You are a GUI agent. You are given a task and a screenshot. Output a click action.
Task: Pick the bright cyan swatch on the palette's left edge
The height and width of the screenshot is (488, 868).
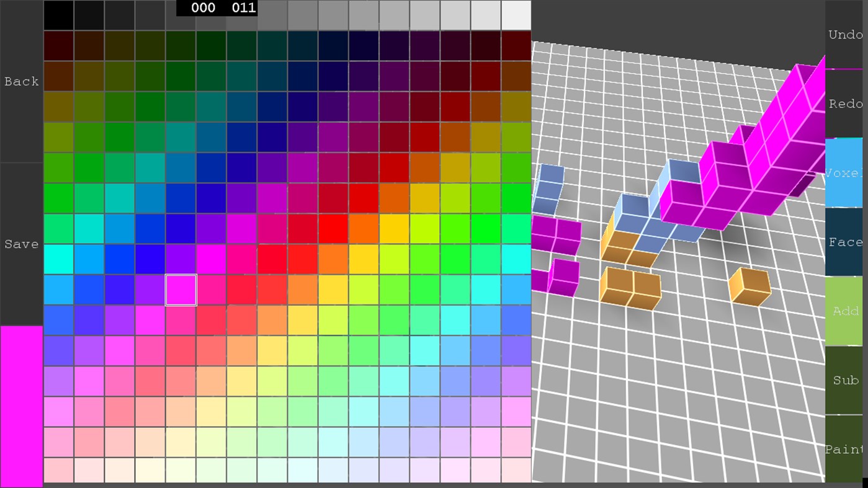coord(58,259)
